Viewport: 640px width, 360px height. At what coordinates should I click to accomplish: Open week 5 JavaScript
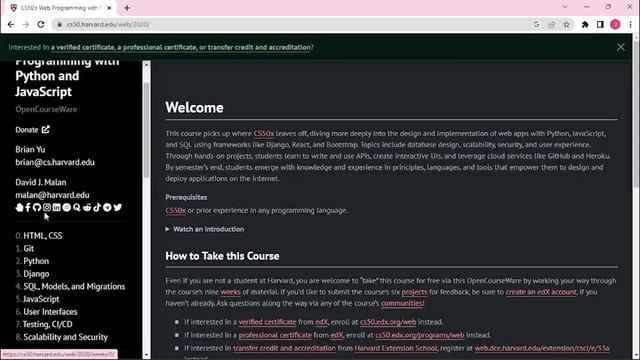(x=41, y=299)
